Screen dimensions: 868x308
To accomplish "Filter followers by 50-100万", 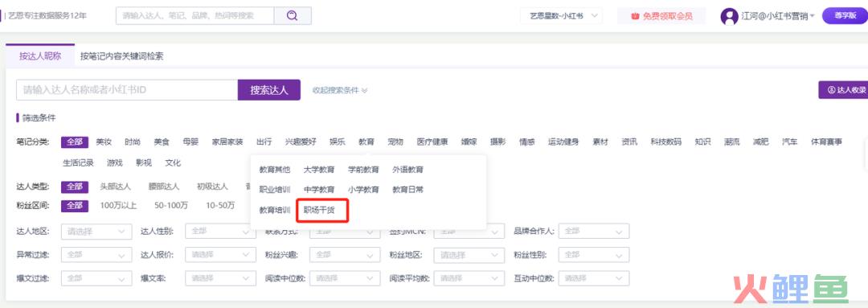I will tap(171, 206).
